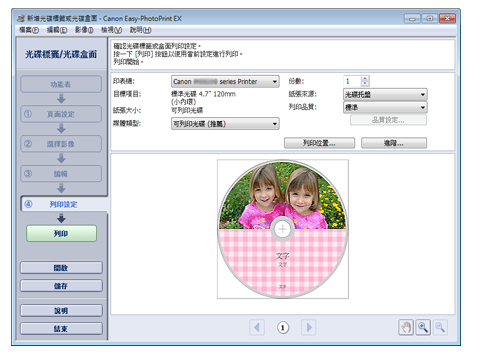Decrease copies count with down arrow
This screenshot has width=483, height=364.
point(365,83)
